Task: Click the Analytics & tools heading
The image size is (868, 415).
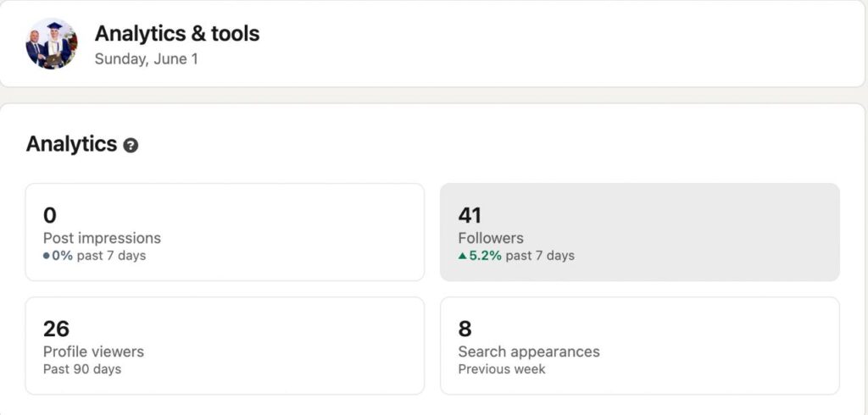Action: click(177, 34)
